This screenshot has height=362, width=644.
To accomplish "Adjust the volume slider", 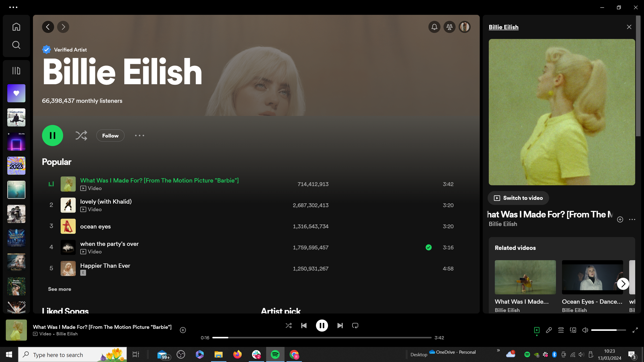I will (x=609, y=330).
